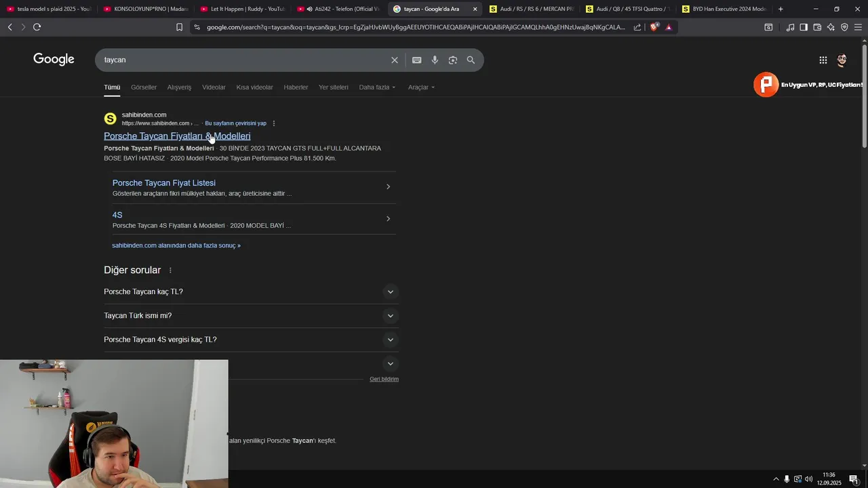Open three-dot menu beside Diğer sorular
This screenshot has width=868, height=488.
point(170,270)
